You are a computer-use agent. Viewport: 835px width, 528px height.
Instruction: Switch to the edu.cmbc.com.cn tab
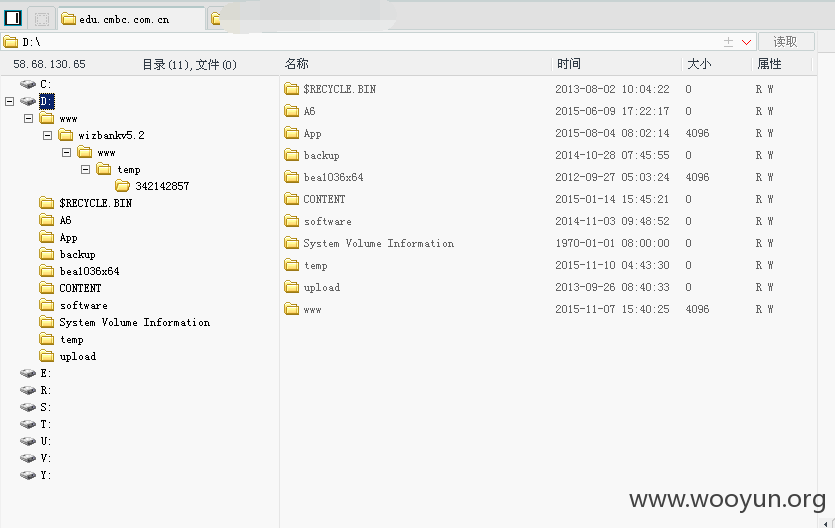131,19
